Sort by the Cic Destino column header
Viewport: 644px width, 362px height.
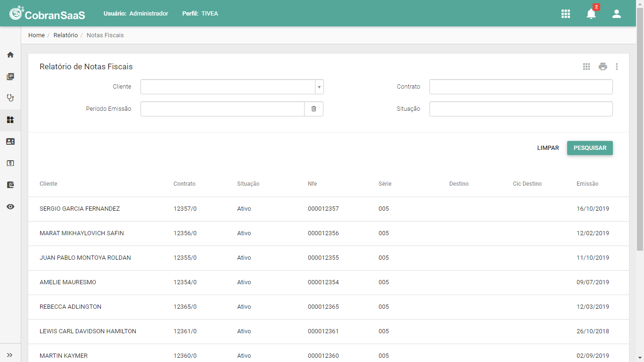click(527, 184)
